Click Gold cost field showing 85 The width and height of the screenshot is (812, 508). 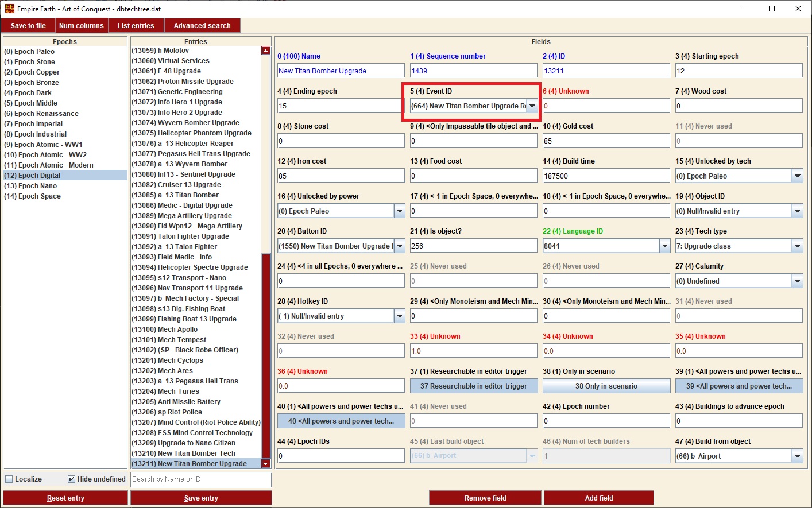coord(606,141)
